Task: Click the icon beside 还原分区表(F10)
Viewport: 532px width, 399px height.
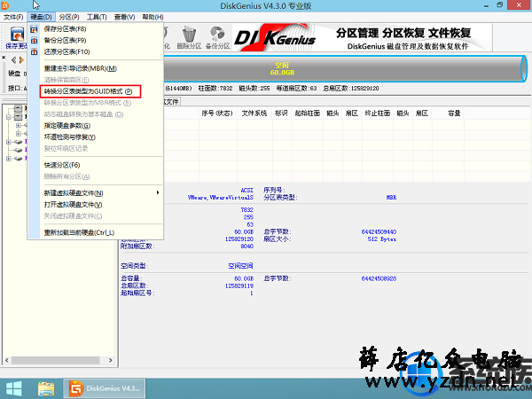Action: [34, 51]
